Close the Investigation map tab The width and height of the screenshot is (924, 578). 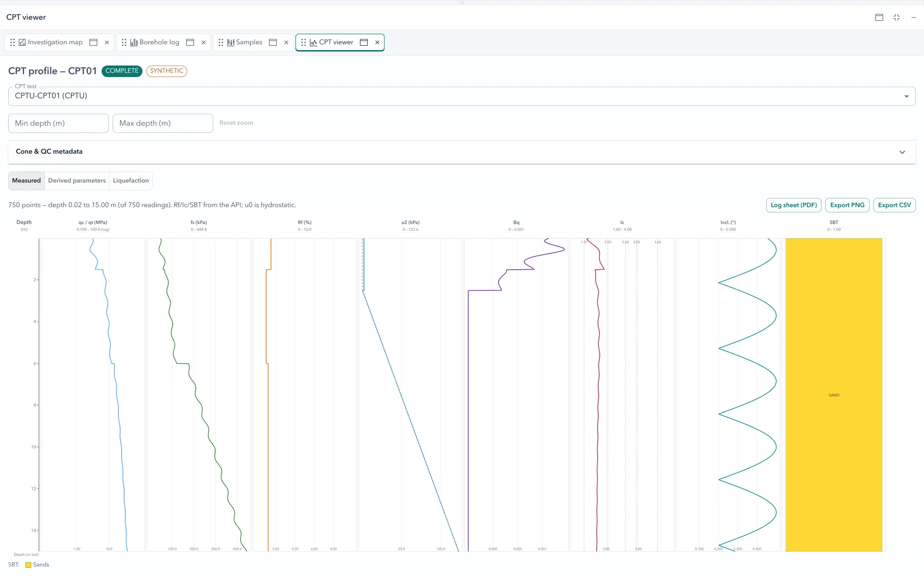click(107, 42)
